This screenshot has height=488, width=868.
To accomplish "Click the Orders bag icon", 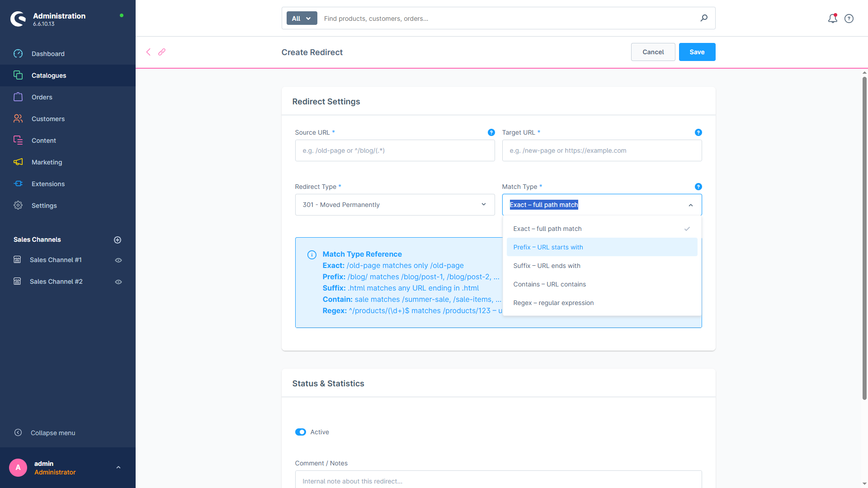I will 18,97.
